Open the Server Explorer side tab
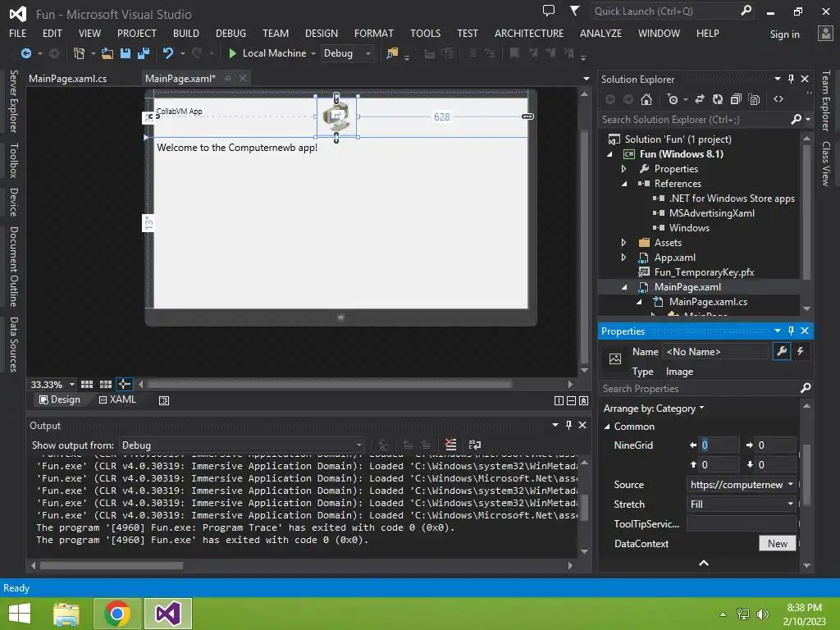Screen dimensions: 840x630 (x=14, y=101)
